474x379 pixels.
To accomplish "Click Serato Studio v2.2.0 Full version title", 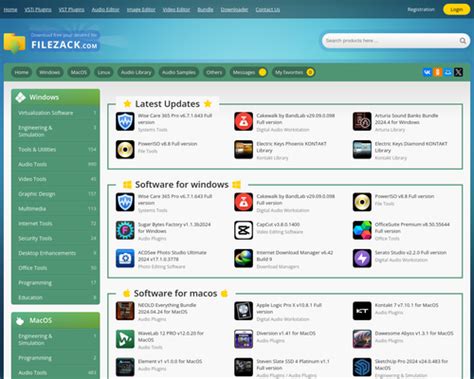I will (x=411, y=253).
